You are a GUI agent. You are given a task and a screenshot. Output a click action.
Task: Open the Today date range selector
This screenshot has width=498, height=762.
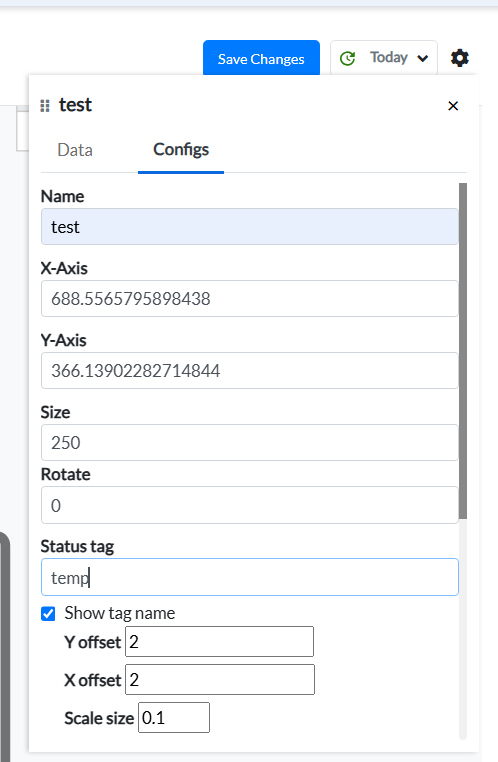(x=384, y=58)
